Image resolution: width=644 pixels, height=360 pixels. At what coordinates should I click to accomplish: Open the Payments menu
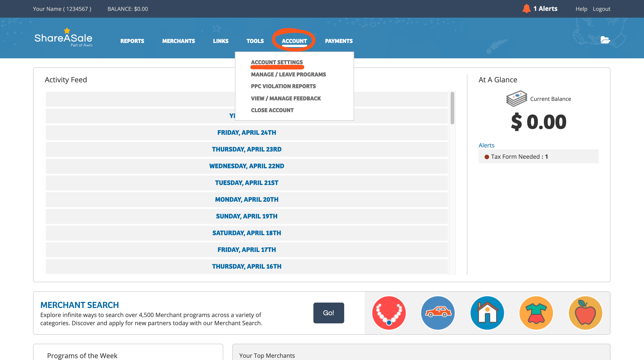(x=339, y=41)
